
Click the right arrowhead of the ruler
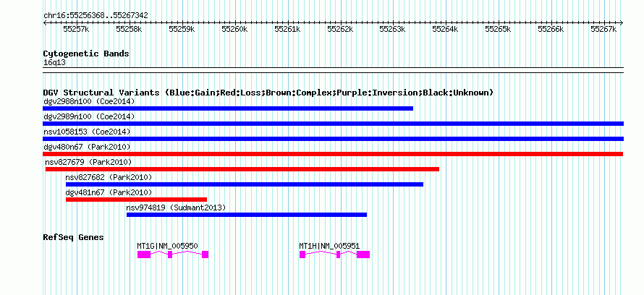coord(622,22)
